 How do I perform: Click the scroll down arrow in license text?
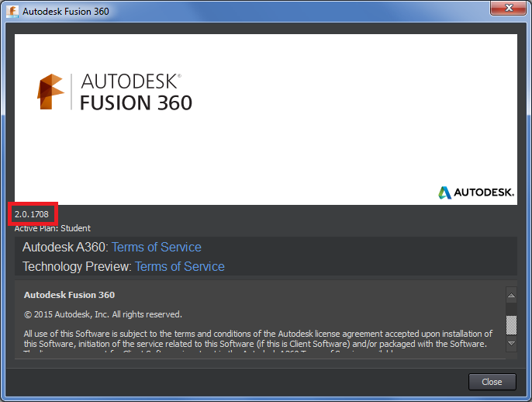click(511, 343)
